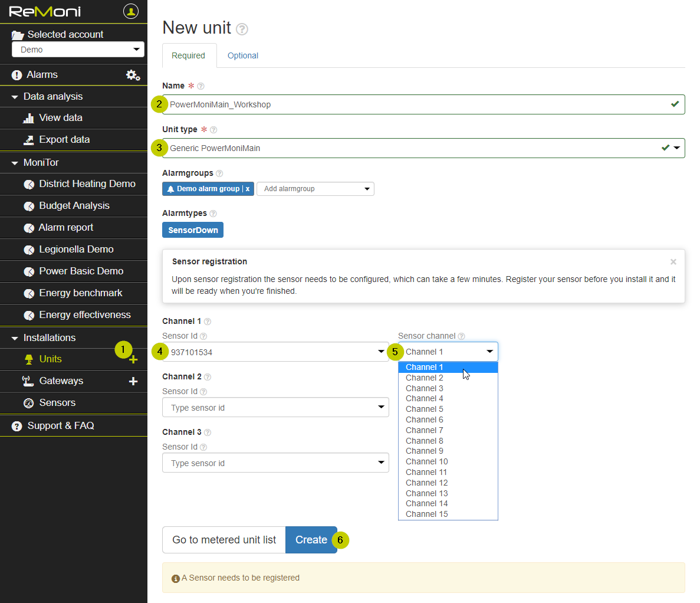
Task: Select Channel 10 in the list
Action: coord(448,462)
